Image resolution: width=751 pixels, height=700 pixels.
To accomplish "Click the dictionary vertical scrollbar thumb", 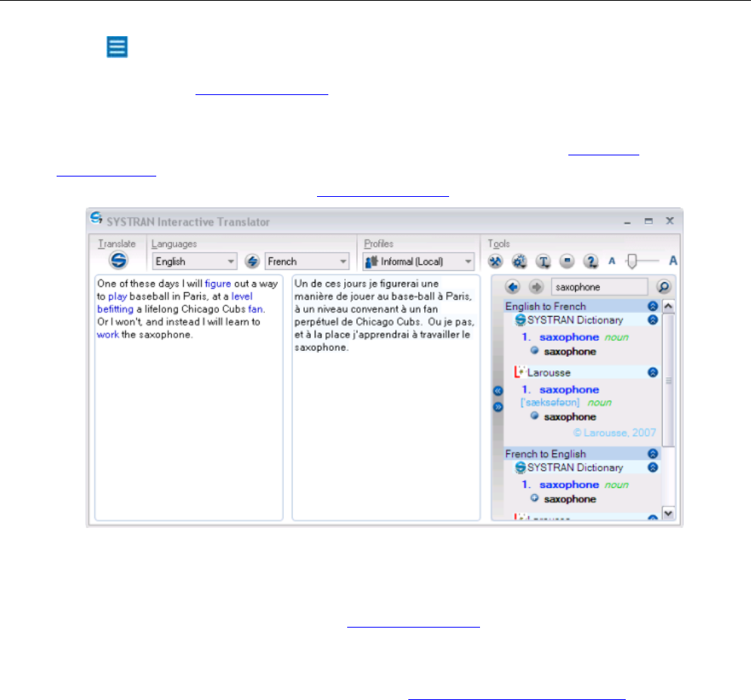I will click(669, 380).
